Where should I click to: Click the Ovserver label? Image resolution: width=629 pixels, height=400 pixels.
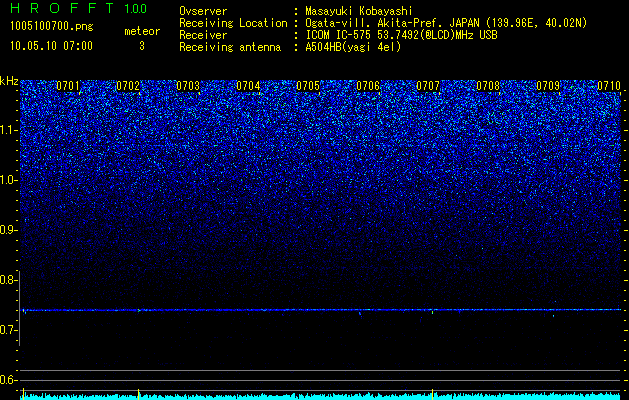pyautogui.click(x=203, y=11)
